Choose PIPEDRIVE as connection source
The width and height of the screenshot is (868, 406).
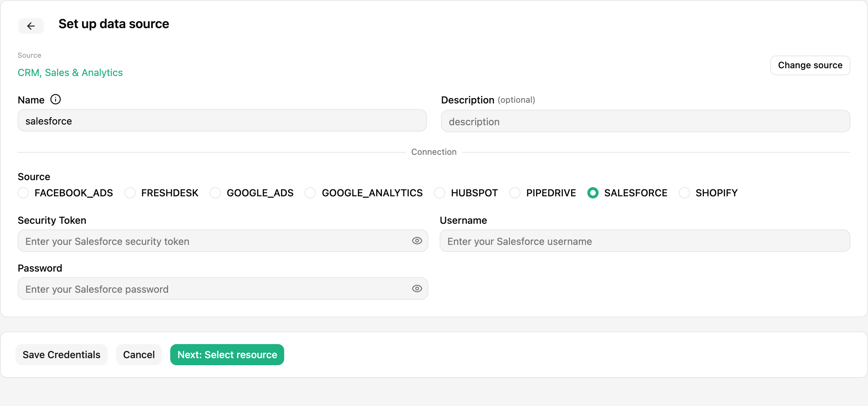[x=515, y=193]
